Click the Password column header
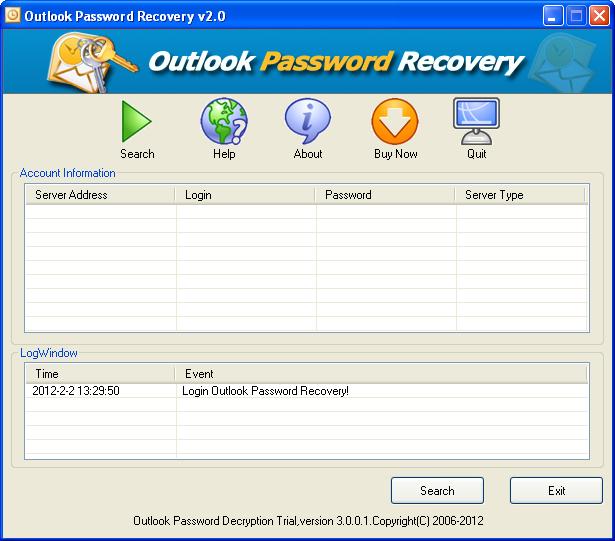This screenshot has width=615, height=541. point(386,195)
